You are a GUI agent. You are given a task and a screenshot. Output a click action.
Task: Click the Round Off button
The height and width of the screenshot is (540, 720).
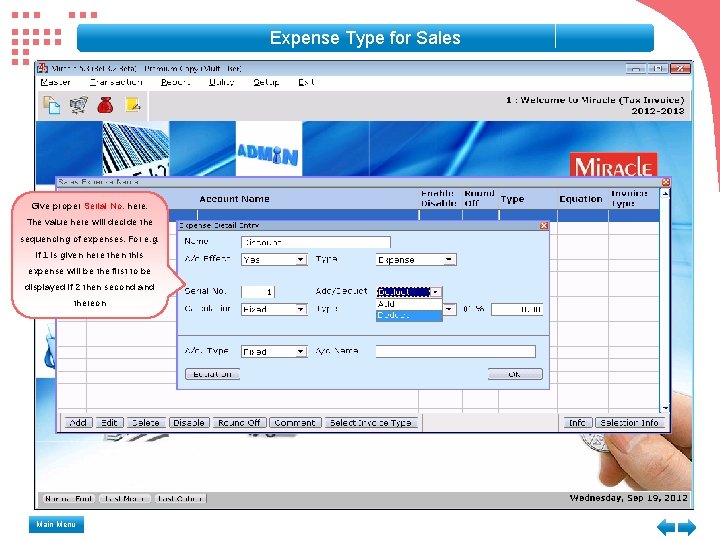click(239, 423)
